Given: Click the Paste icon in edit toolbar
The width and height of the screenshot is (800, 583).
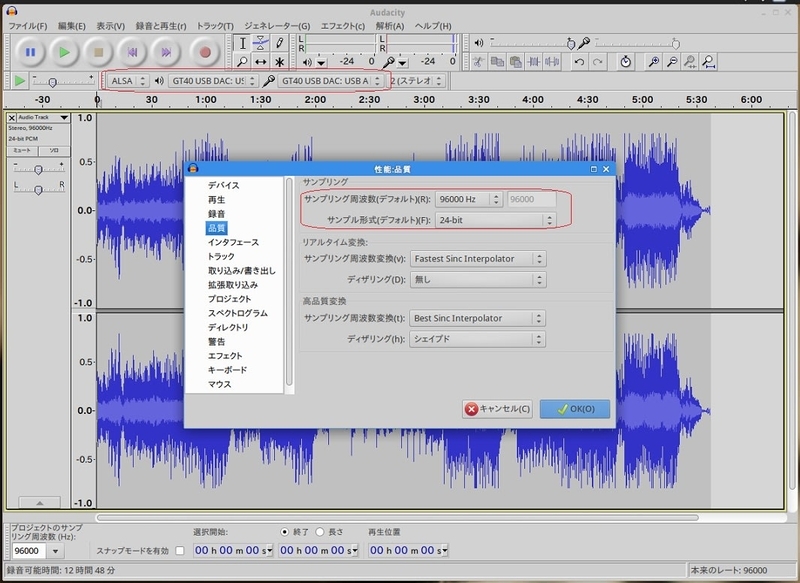Looking at the screenshot, I should 516,62.
